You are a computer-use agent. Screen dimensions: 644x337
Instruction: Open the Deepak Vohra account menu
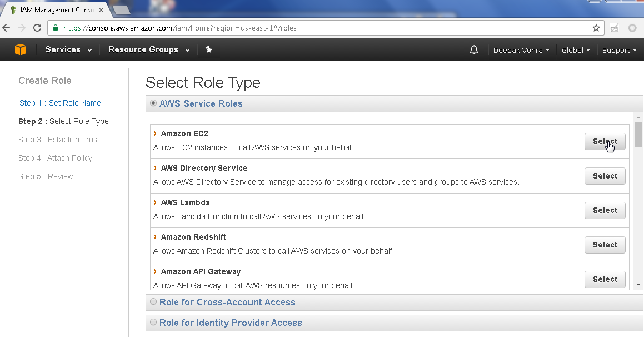click(521, 50)
